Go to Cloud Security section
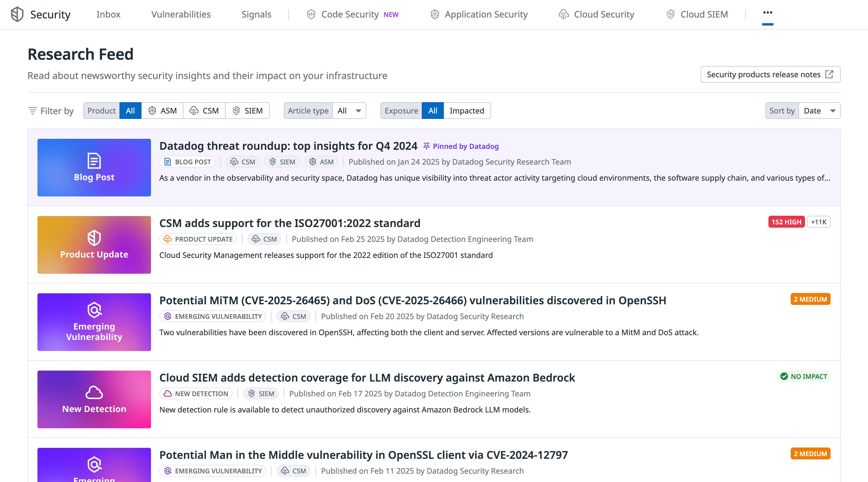The width and height of the screenshot is (868, 482). click(x=596, y=15)
